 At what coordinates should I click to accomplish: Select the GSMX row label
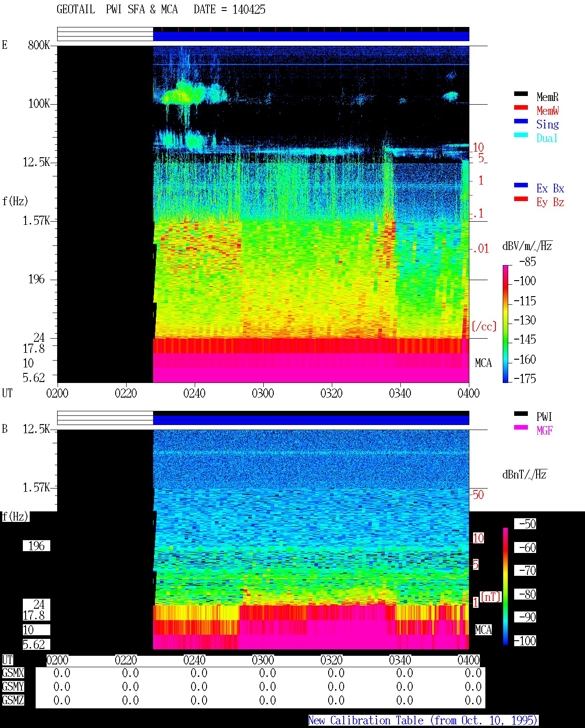click(13, 673)
